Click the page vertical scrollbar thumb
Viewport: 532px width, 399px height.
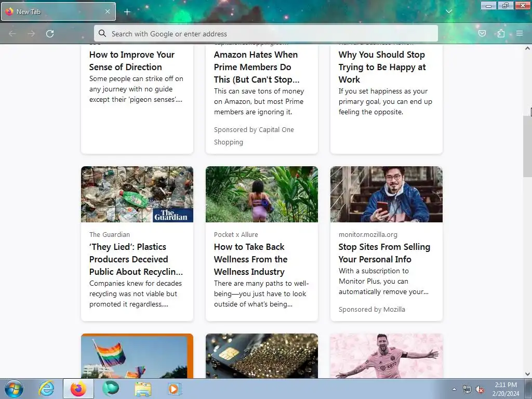coord(527,146)
